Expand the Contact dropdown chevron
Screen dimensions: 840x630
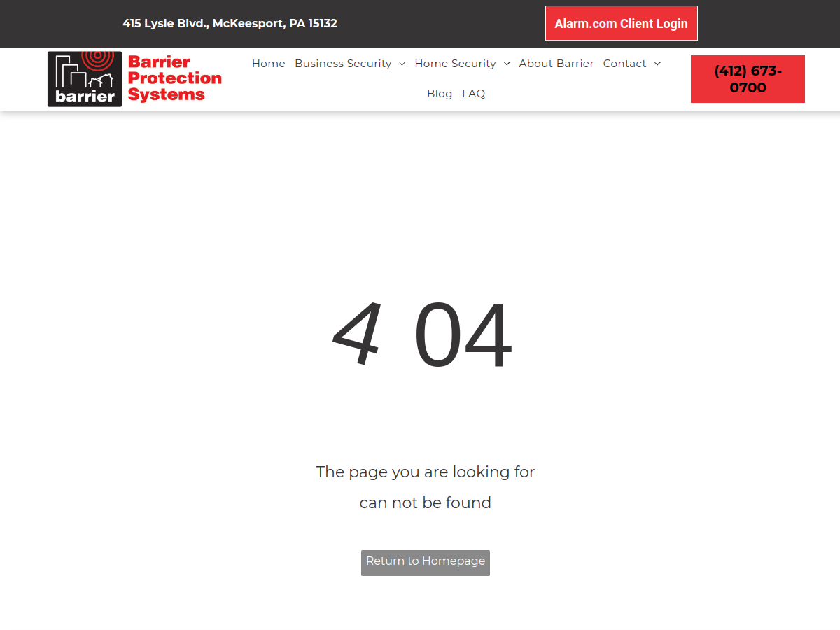(x=657, y=64)
